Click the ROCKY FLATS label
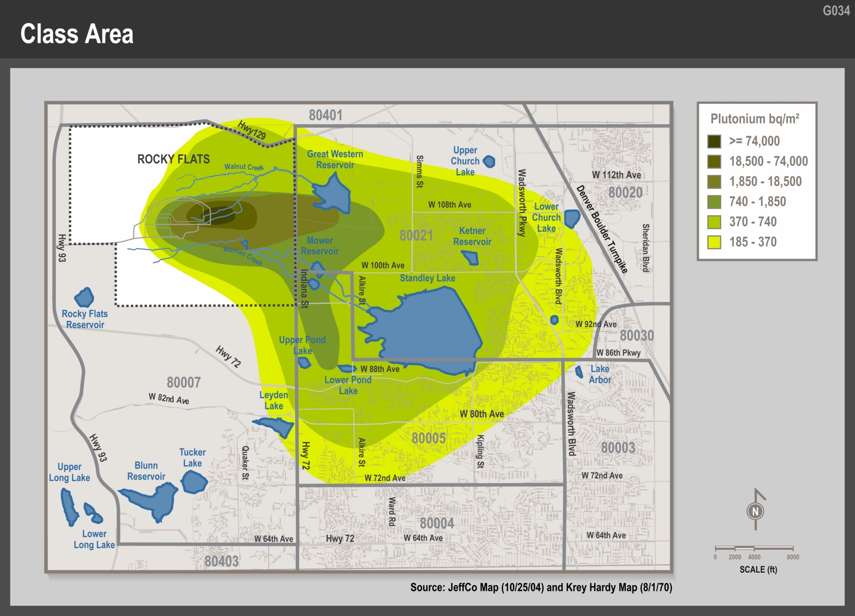855x616 pixels. click(x=174, y=159)
